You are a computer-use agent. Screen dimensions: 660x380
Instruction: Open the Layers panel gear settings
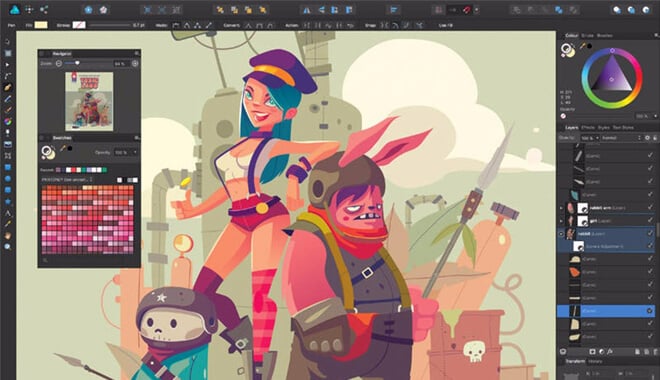click(x=647, y=138)
